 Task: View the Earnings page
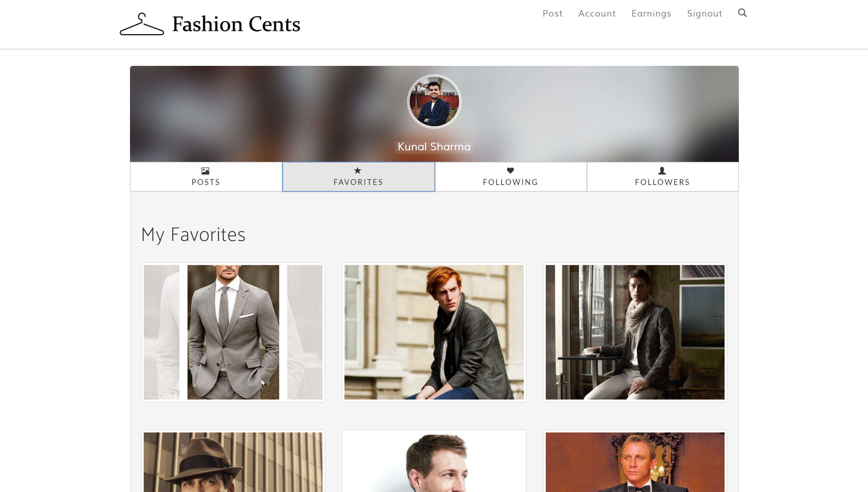click(x=651, y=13)
